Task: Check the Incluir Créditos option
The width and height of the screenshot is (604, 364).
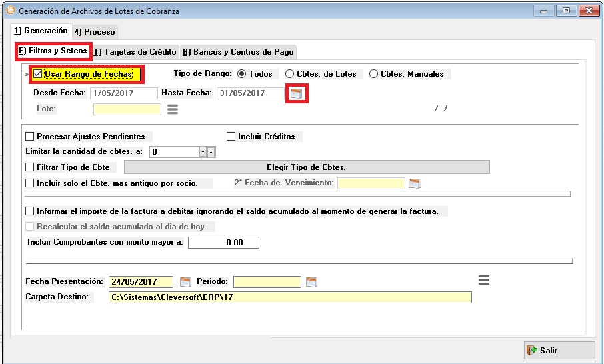Action: 231,137
